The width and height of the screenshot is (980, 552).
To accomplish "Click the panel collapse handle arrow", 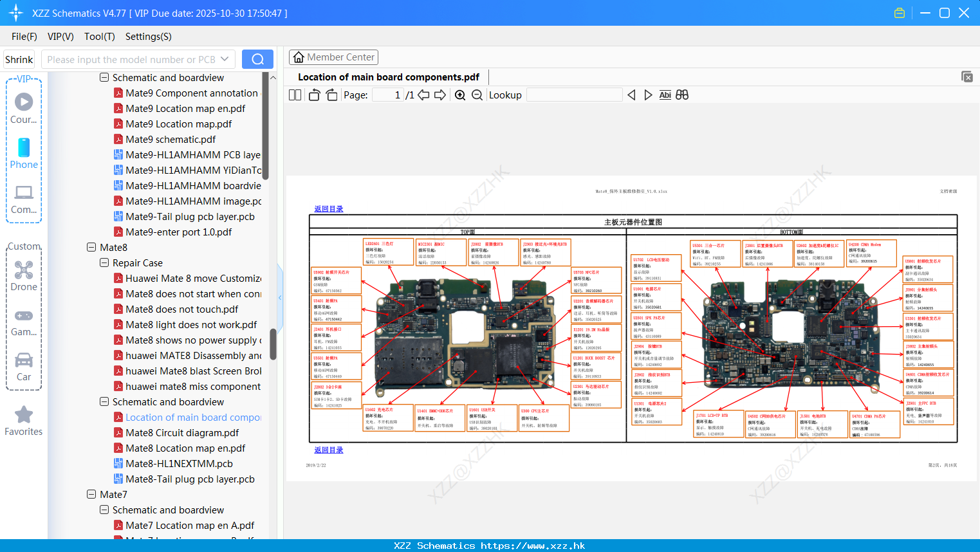I will (280, 297).
